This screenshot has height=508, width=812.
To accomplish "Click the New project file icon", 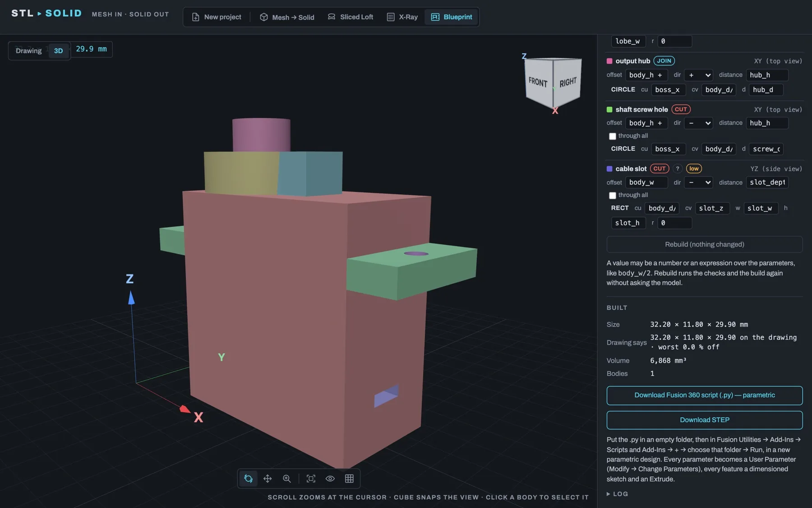I will pos(195,17).
